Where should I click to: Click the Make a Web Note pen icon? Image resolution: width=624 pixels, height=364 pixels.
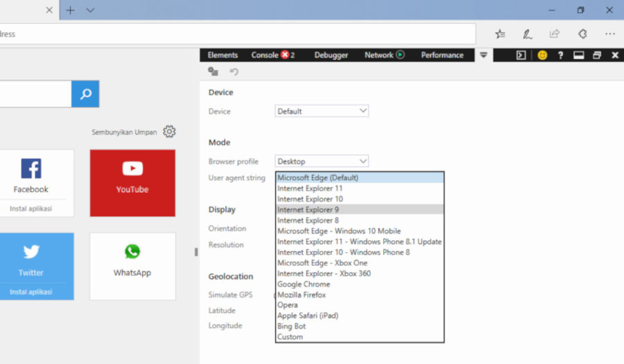(x=528, y=34)
